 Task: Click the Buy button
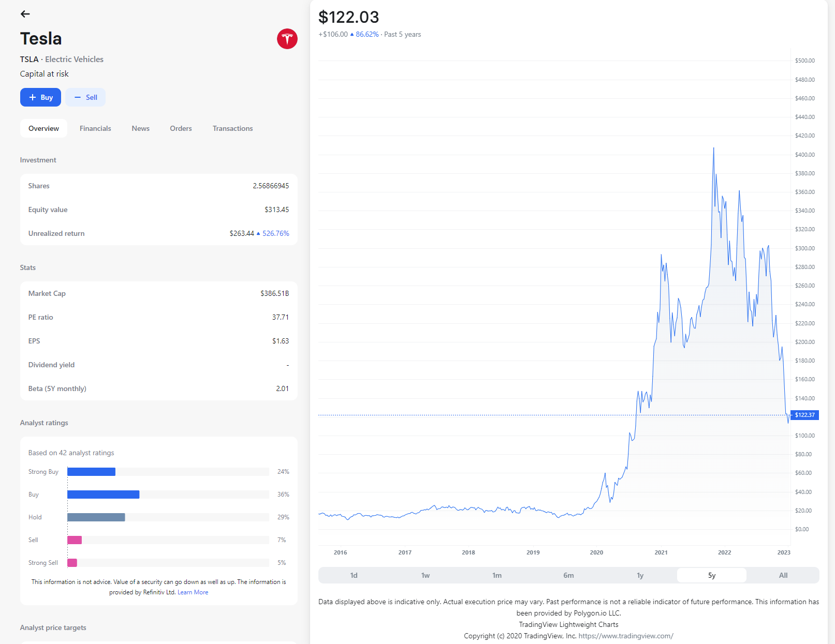coord(40,97)
